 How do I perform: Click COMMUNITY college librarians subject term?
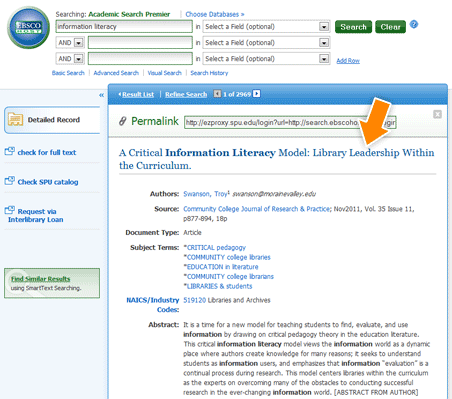[230, 276]
